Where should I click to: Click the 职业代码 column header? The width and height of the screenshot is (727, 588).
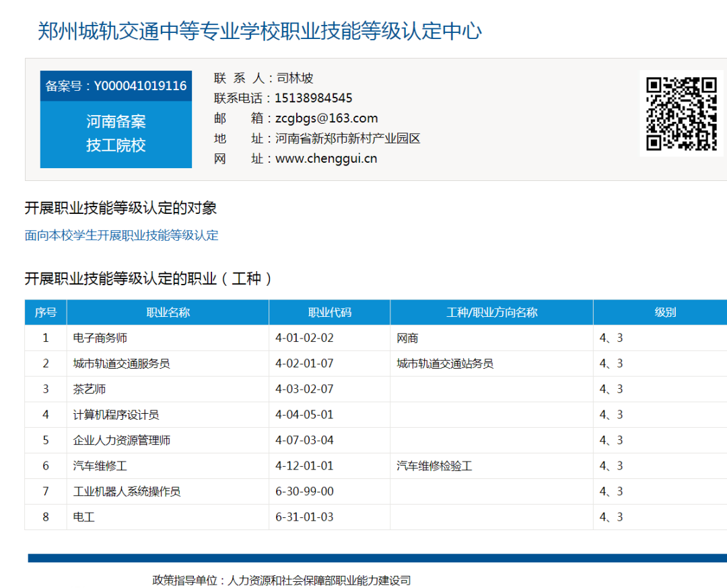point(329,312)
